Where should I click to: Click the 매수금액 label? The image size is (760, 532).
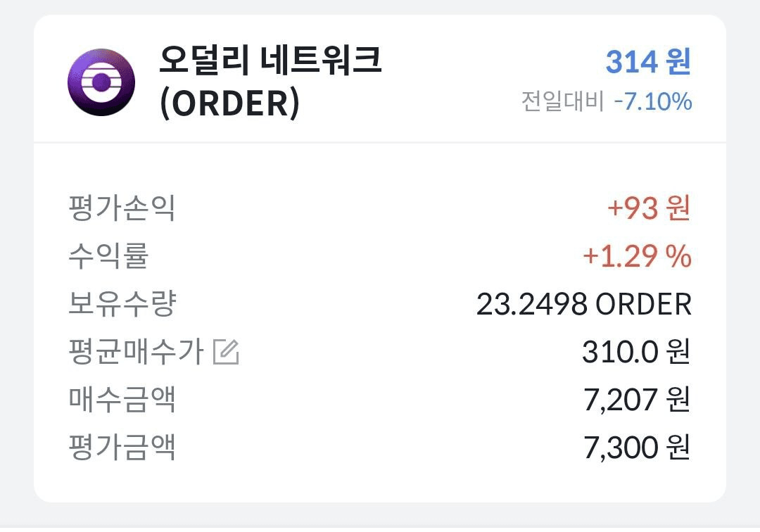[122, 399]
